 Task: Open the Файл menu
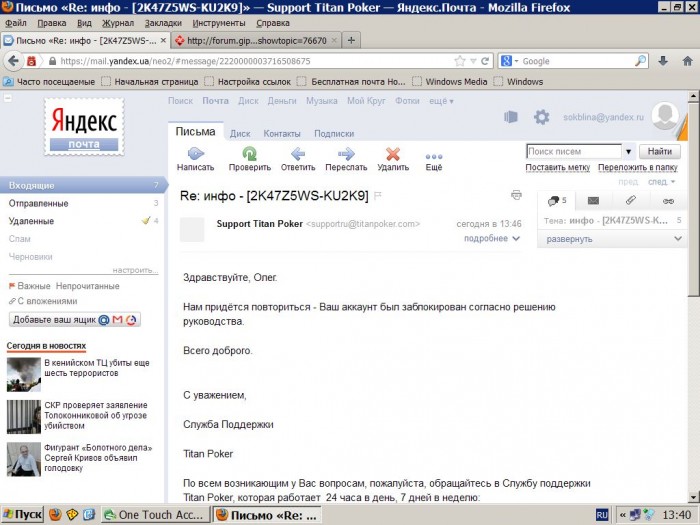click(16, 23)
